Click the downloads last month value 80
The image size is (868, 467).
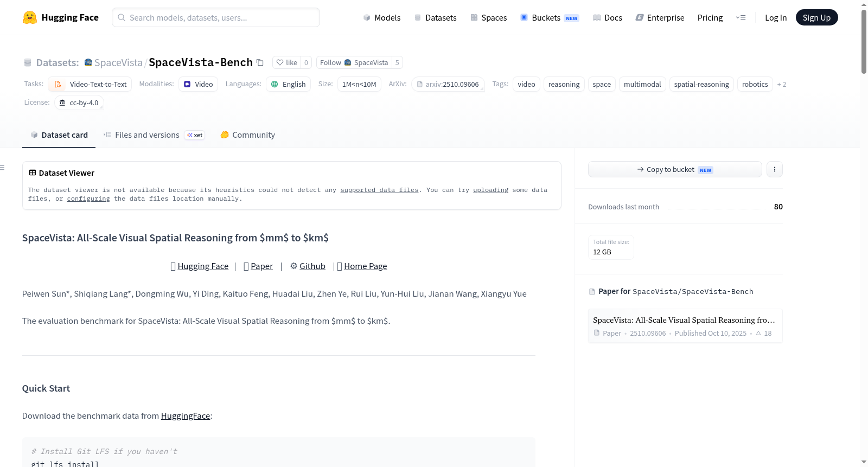pyautogui.click(x=778, y=207)
